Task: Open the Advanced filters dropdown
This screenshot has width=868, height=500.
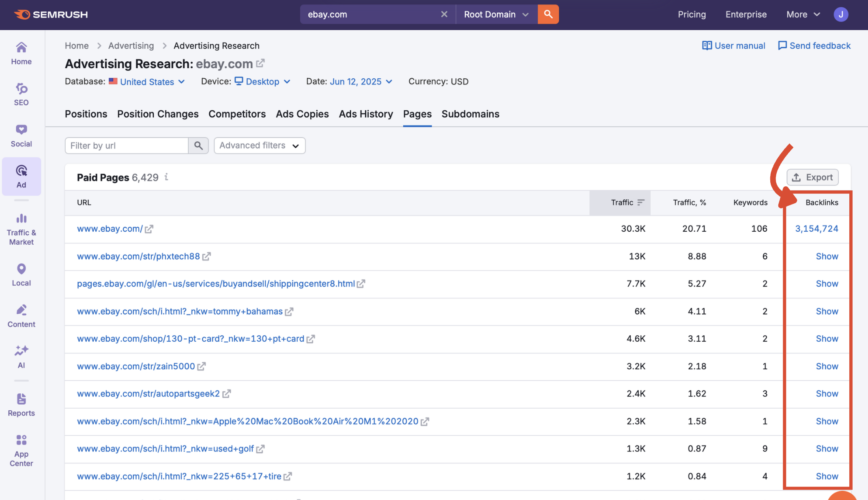Action: 259,145
